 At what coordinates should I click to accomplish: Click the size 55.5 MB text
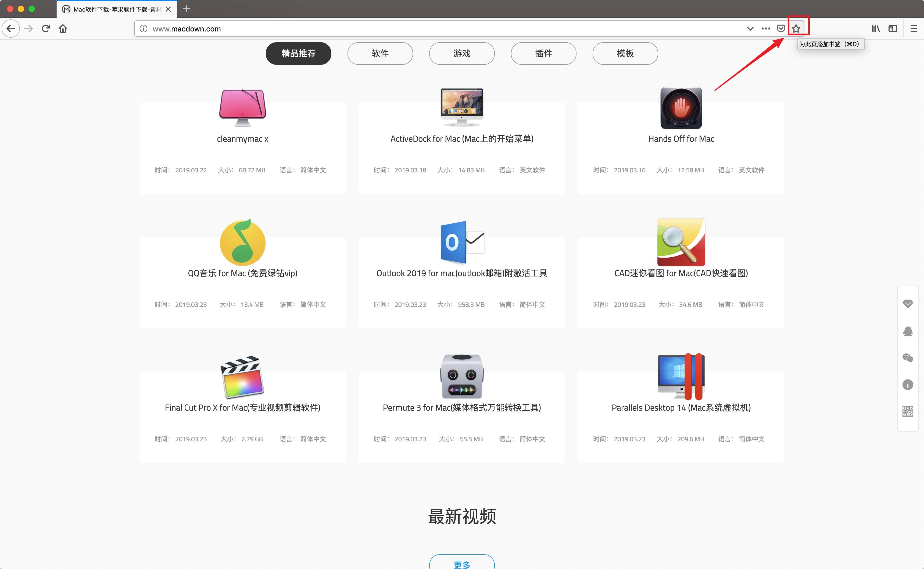click(471, 439)
